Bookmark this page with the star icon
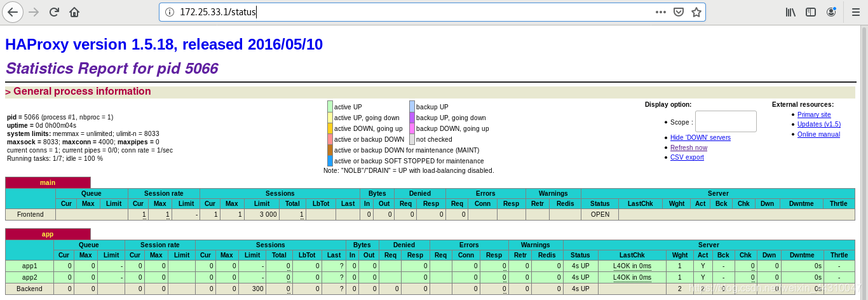Viewport: 868px width, 300px height. [696, 12]
